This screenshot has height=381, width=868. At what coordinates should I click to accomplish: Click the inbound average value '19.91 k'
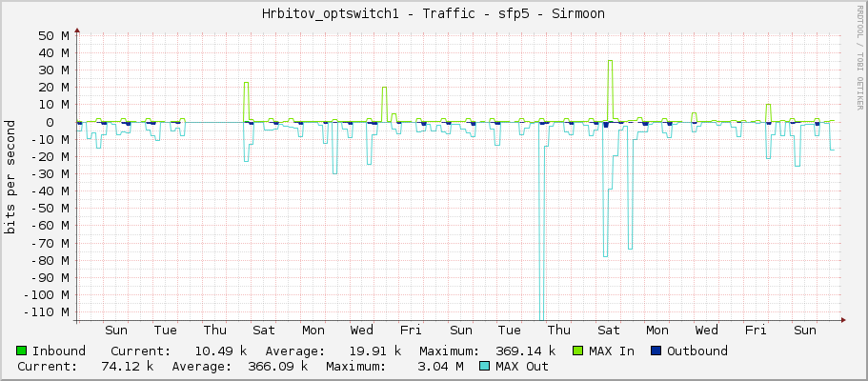(374, 351)
